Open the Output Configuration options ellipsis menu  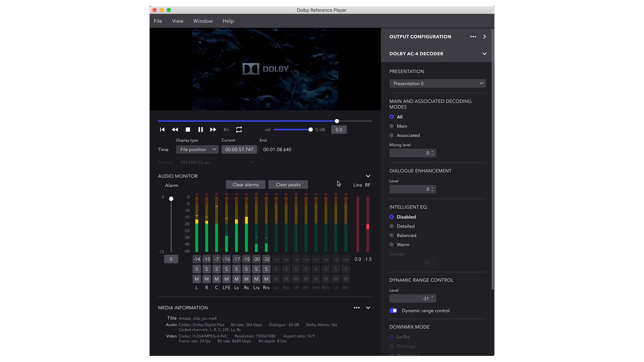click(473, 36)
